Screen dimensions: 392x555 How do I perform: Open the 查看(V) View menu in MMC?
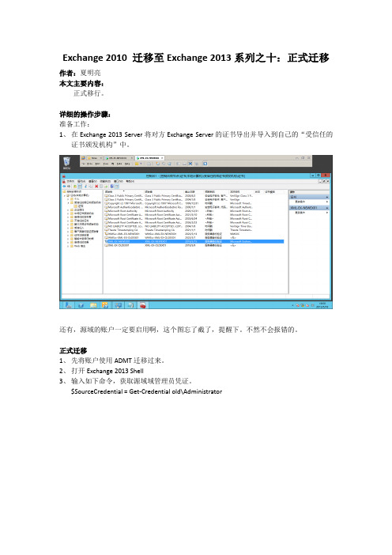pos(93,181)
